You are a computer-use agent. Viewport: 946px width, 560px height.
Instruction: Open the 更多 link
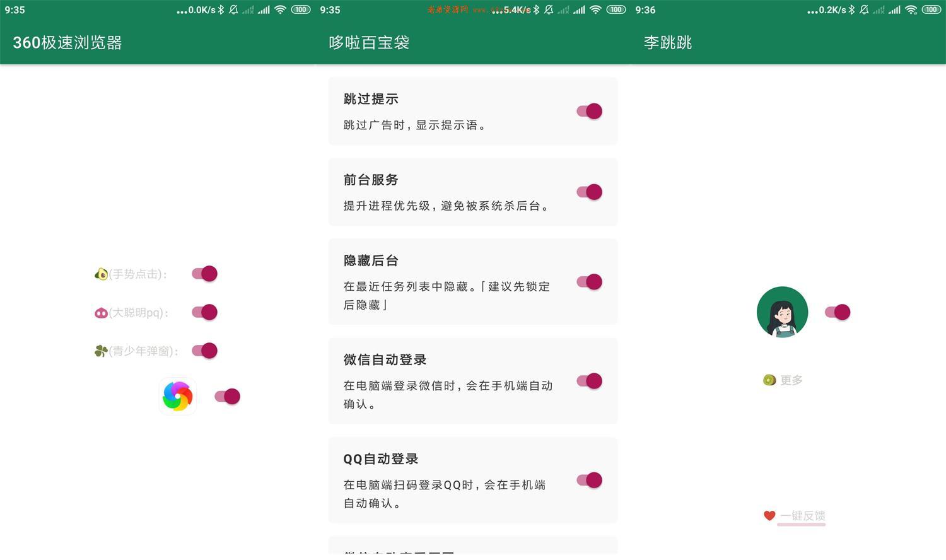pos(791,380)
